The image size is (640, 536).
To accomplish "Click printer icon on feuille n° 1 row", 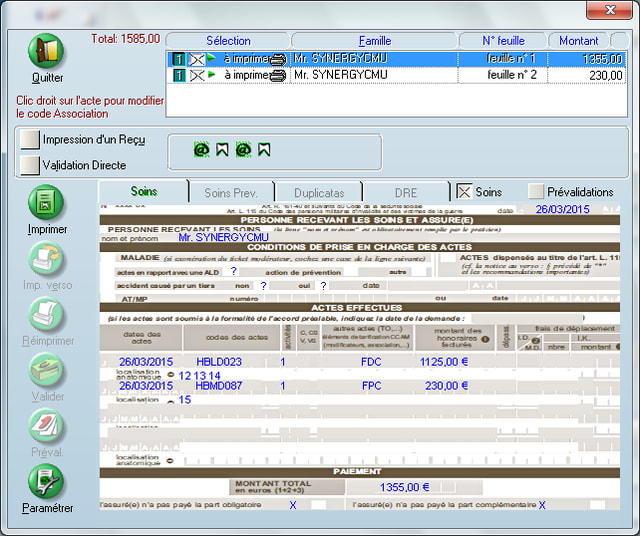I will point(278,59).
